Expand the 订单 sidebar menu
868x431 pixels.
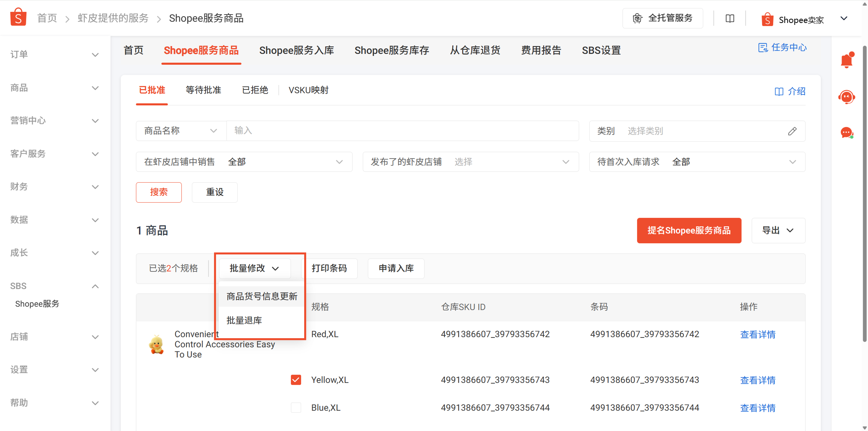point(55,55)
